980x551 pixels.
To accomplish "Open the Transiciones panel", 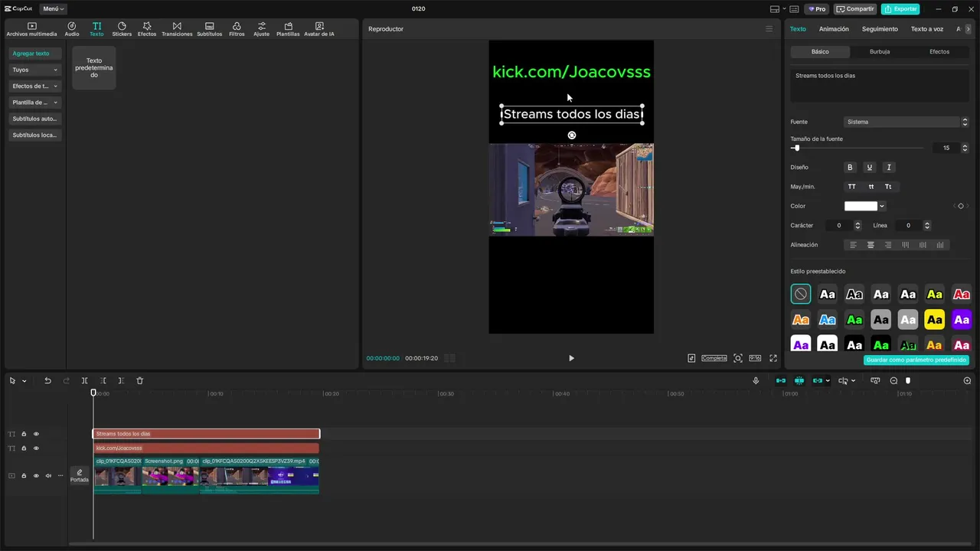I will coord(177,29).
